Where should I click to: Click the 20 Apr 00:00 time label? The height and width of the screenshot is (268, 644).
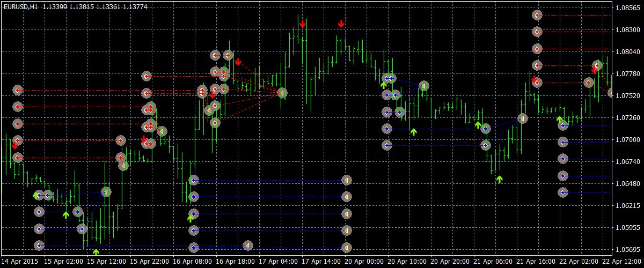coord(363,262)
